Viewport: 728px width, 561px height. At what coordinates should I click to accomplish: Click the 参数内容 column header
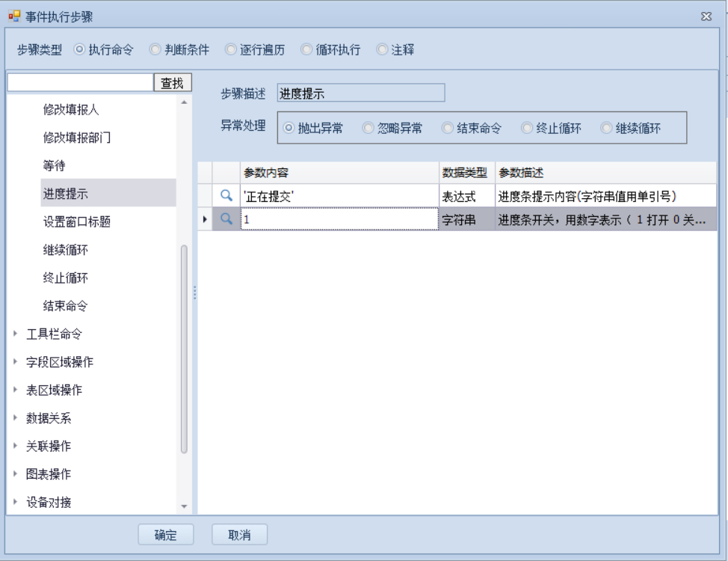(339, 173)
